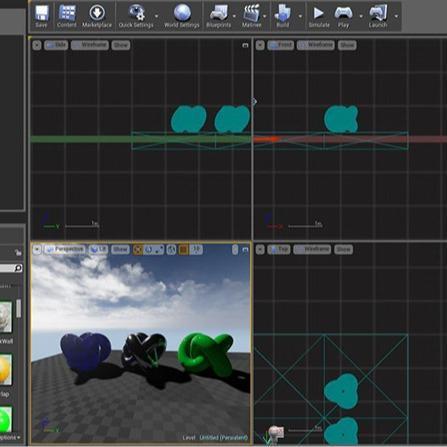The image size is (447, 447).
Task: Toggle surface snapping orange icon
Action: [x=183, y=249]
